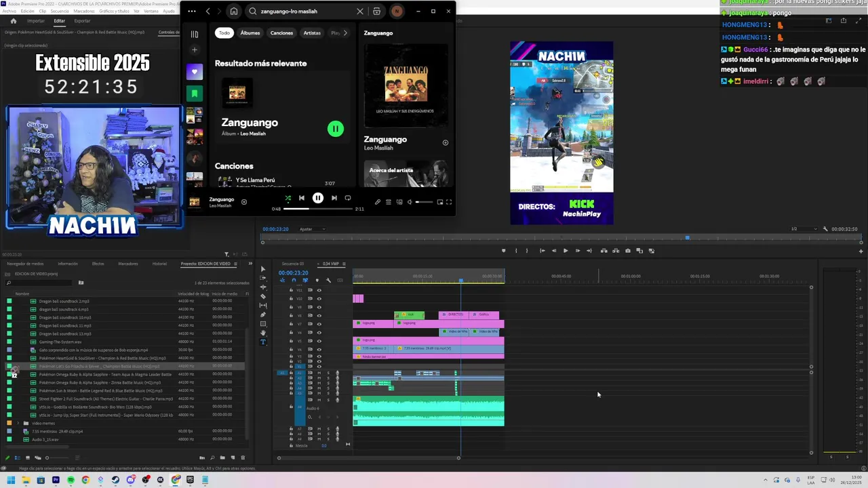
Task: Open Project panel hamburger menu
Action: (x=235, y=264)
